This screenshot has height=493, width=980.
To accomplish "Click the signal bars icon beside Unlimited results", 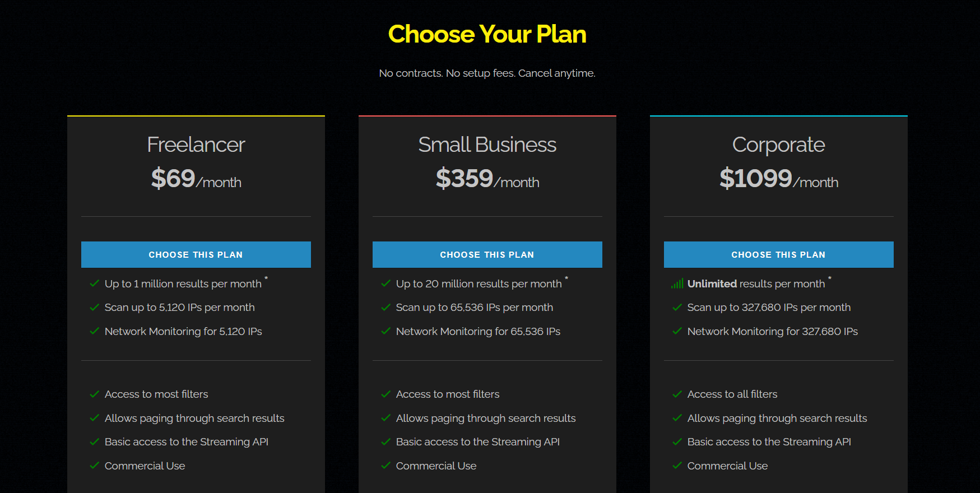I will pyautogui.click(x=677, y=284).
